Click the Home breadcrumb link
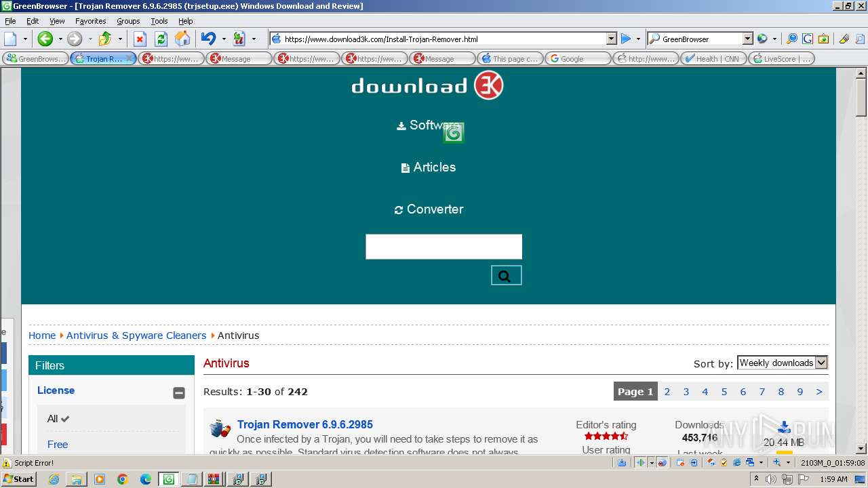 42,335
